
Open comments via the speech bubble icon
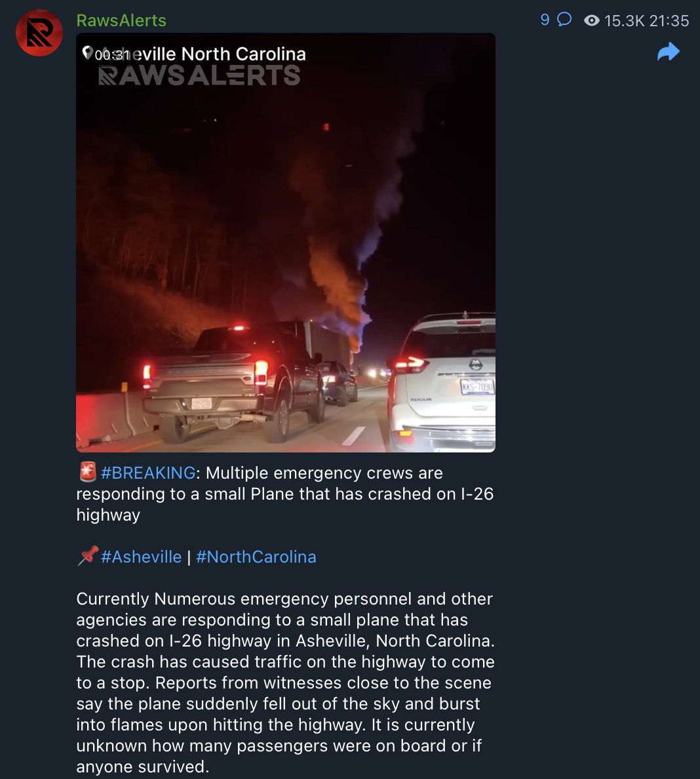click(564, 20)
